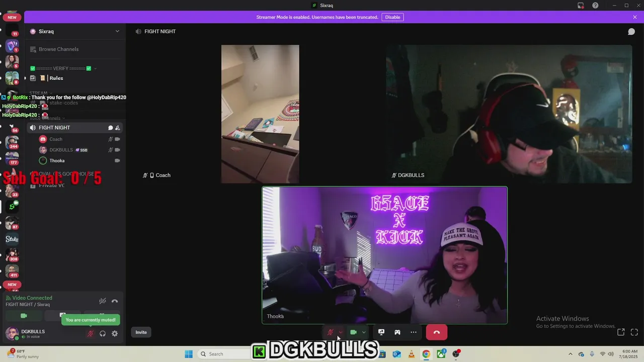644x362 pixels.
Task: Show chat for FIGHT NIGHT voice channel
Action: pos(631,31)
